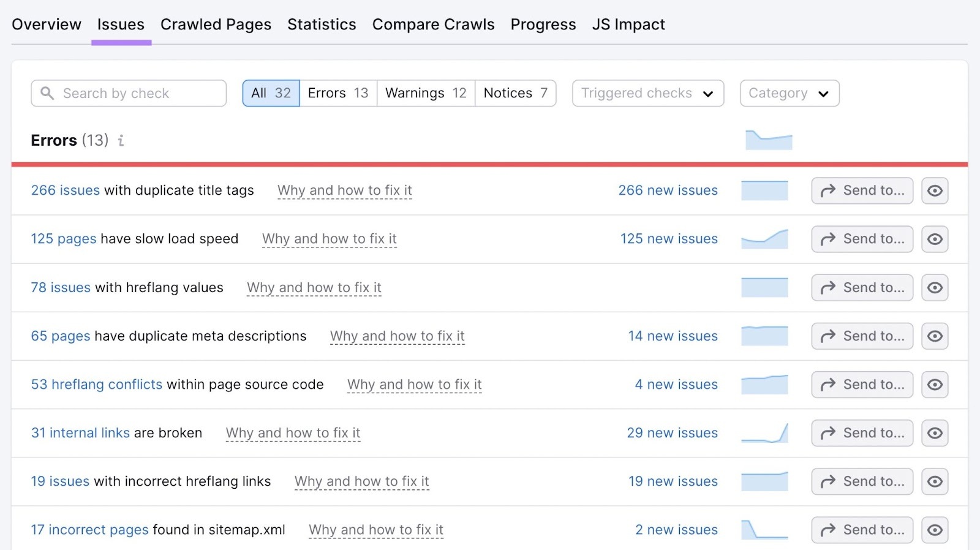Hide broken internal links check eye icon

(935, 433)
